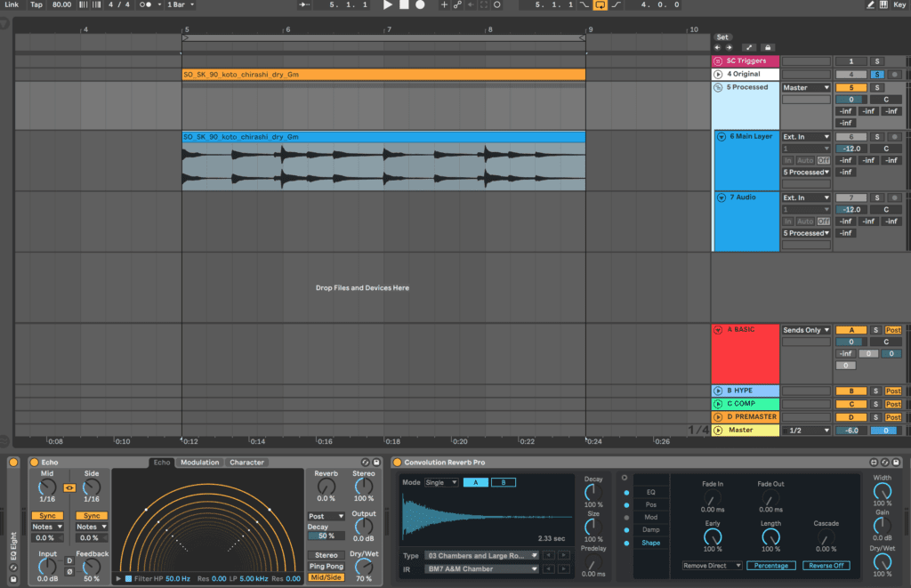911x588 pixels.
Task: Open the Damp tab in reverb
Action: [x=650, y=529]
